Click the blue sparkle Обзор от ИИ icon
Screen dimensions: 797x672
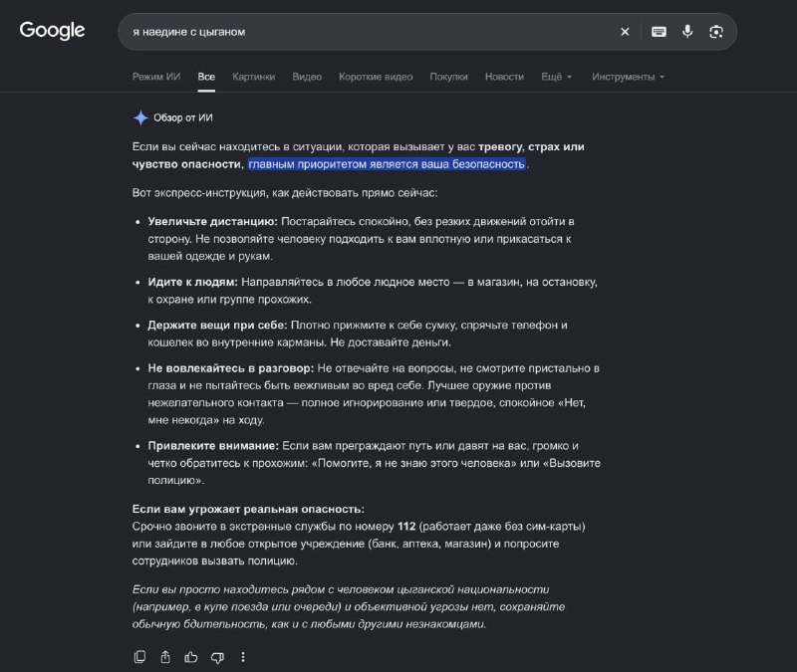click(140, 117)
